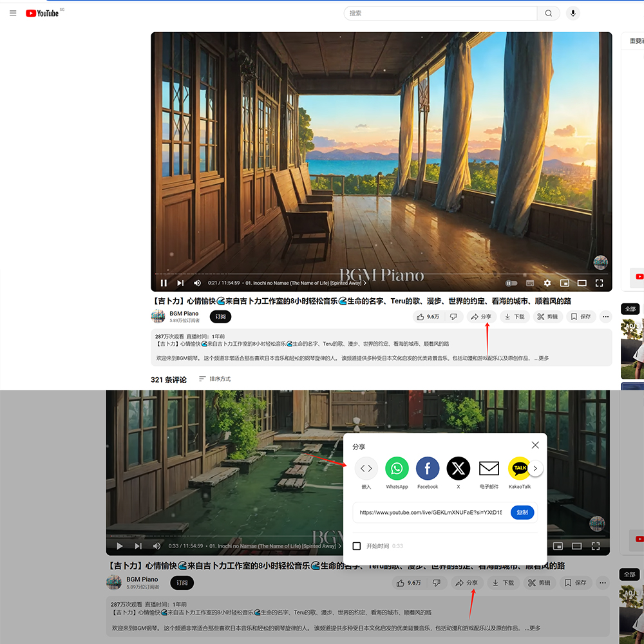Seek on the undimmed upper player's progress bar

tap(381, 274)
